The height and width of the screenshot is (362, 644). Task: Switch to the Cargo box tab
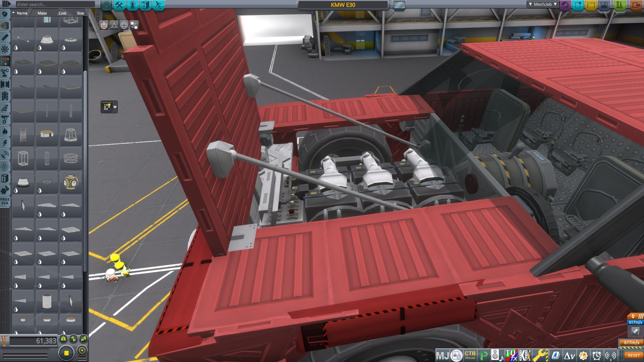coord(145,5)
